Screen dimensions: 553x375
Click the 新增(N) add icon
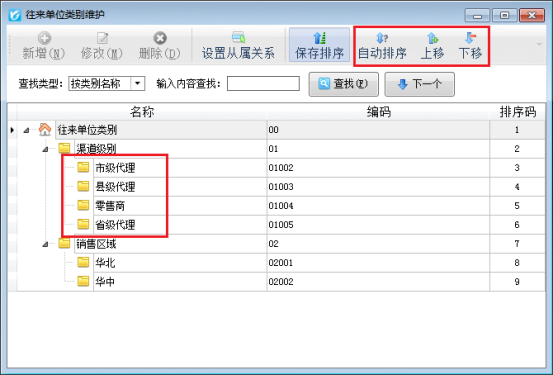point(44,38)
